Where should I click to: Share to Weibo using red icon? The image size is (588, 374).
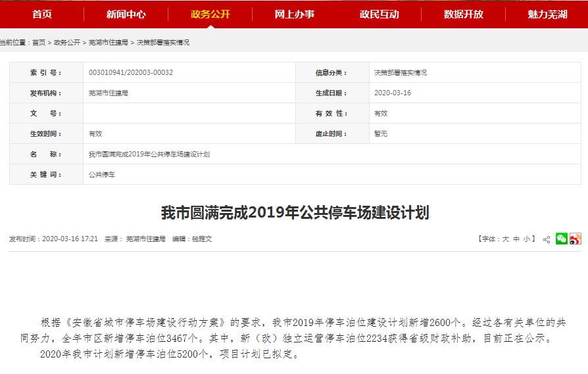click(576, 239)
